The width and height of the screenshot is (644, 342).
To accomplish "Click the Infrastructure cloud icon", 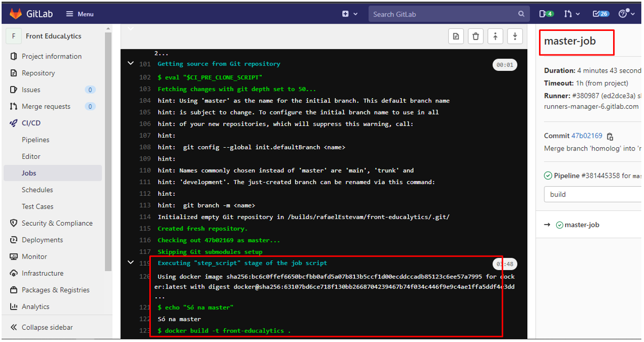I will coord(14,273).
